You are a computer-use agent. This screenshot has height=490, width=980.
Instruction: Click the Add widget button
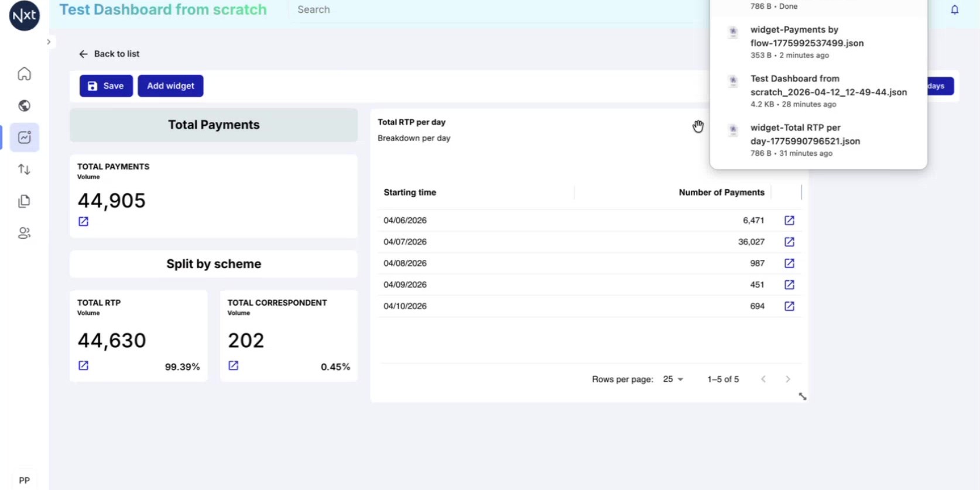click(x=170, y=86)
